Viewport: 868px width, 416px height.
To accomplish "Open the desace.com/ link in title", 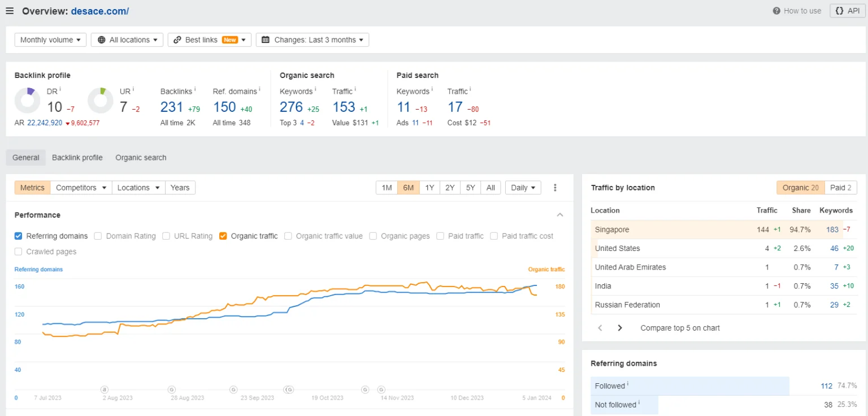I will coord(100,11).
